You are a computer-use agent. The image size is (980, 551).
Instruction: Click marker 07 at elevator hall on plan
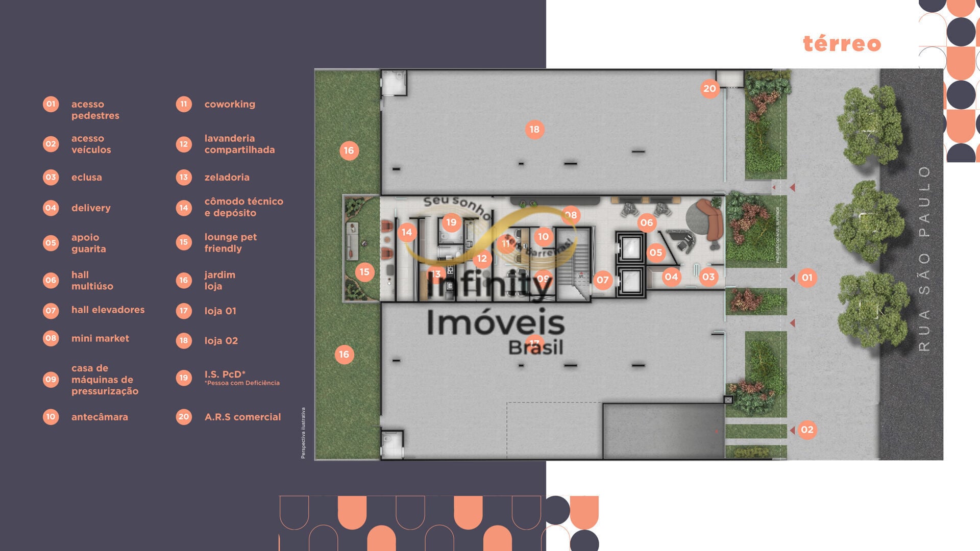click(x=603, y=280)
